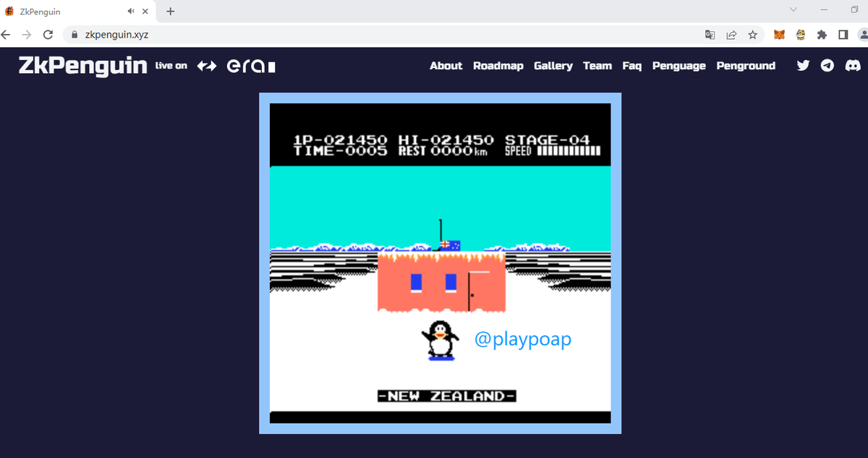Click the 1P-021450 score text
868x458 pixels.
340,140
